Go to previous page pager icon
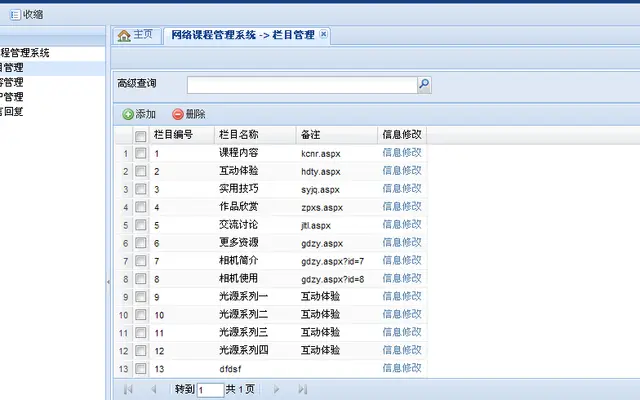The height and width of the screenshot is (400, 640). [153, 389]
